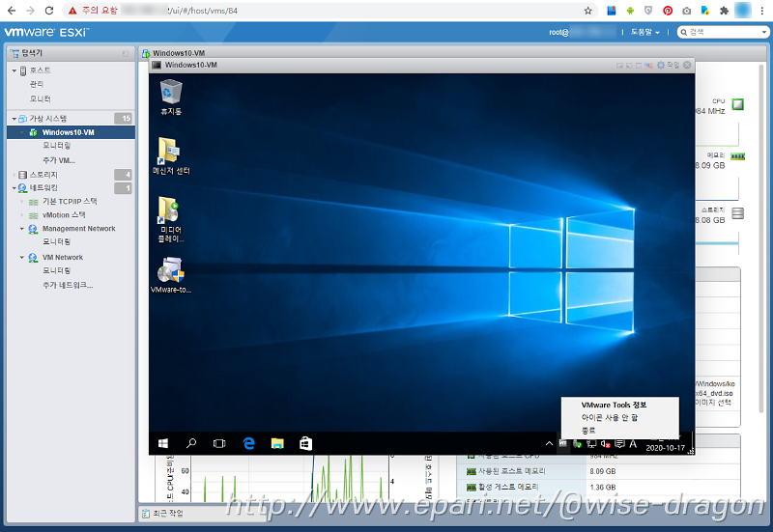Open the taskbar search magnifier

point(191,444)
